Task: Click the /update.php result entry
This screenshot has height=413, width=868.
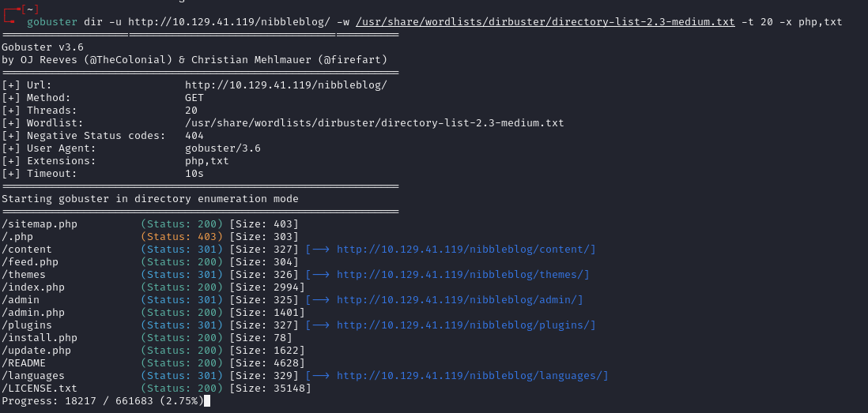Action: point(36,351)
